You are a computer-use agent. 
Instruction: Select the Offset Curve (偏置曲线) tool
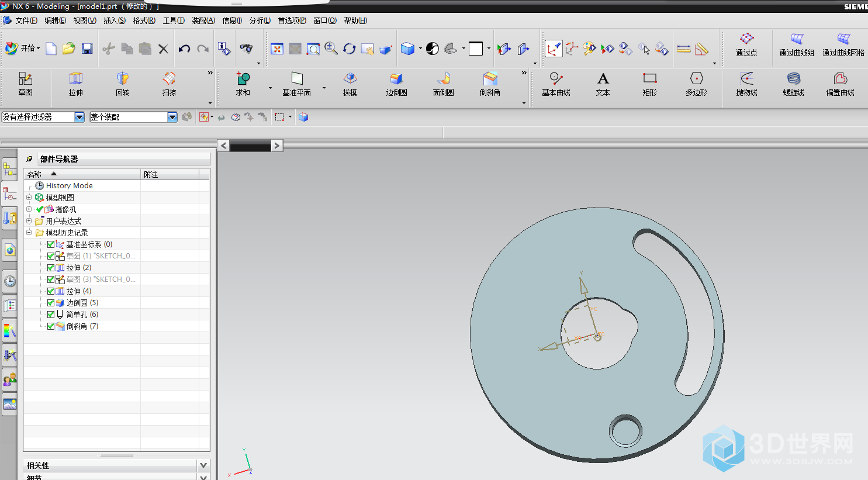840,84
